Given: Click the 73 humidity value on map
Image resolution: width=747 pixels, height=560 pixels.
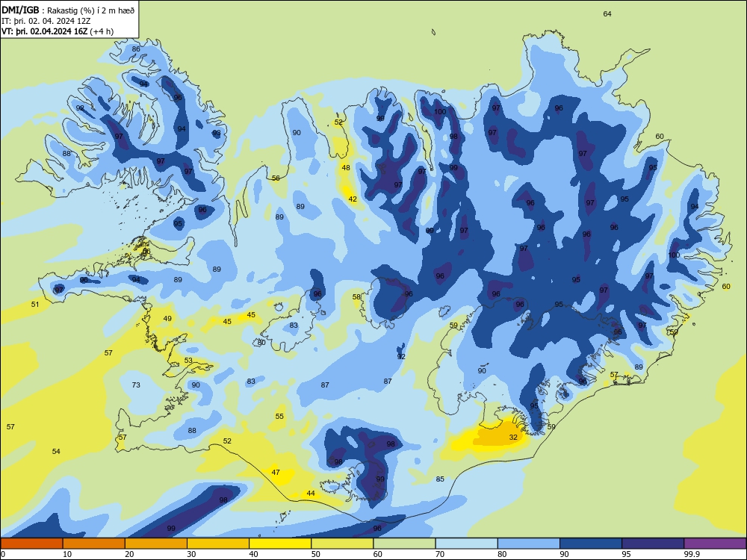Looking at the screenshot, I should (x=136, y=385).
